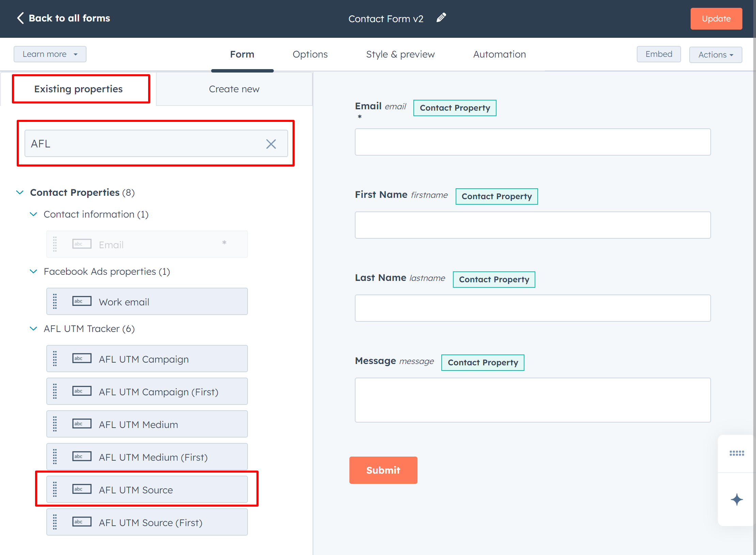Click drag handle of AFL UTM Medium (First)

point(55,457)
